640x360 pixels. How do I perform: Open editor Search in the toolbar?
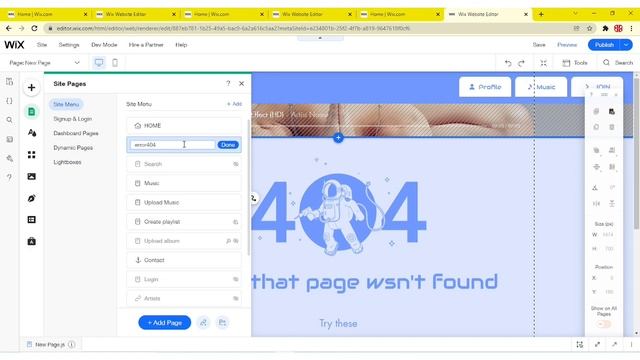click(618, 63)
